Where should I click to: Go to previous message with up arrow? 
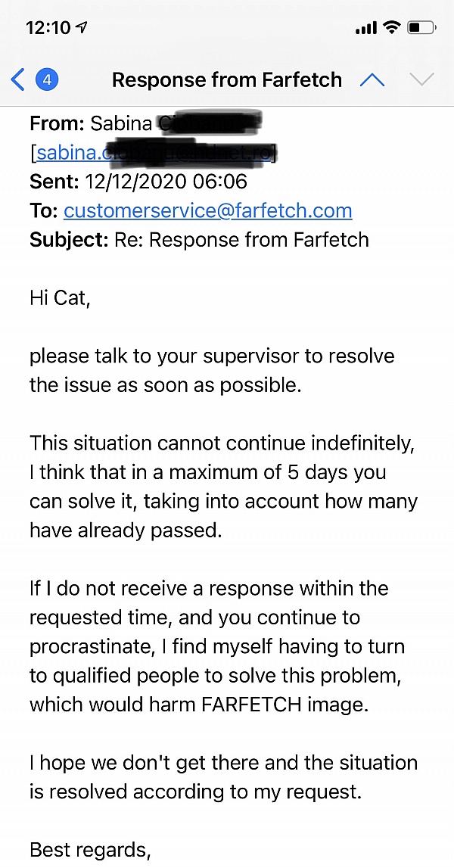372,79
